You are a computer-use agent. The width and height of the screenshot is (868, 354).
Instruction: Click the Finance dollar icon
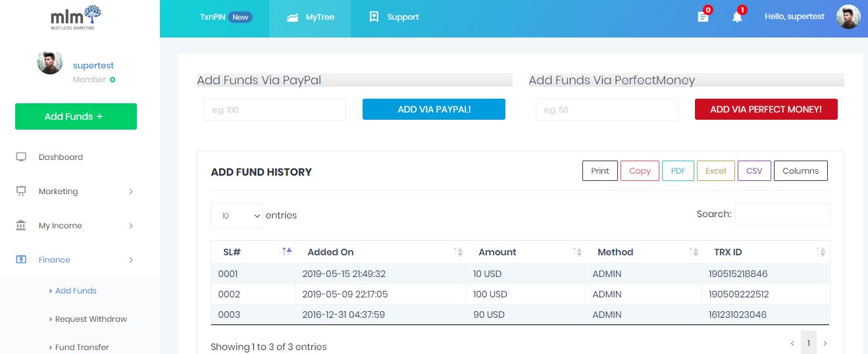(21, 260)
